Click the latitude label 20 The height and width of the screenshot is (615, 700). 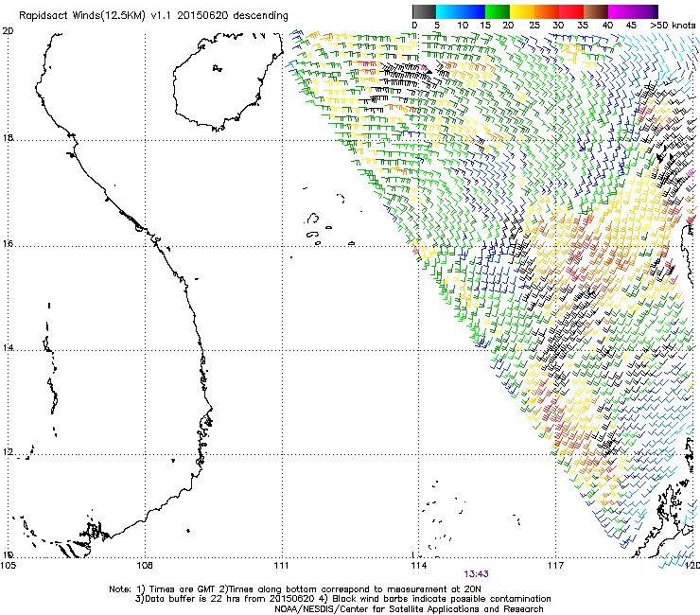point(8,31)
